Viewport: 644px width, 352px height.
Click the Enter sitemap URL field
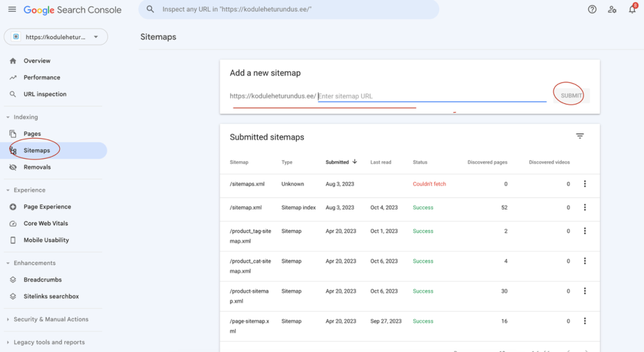coord(431,96)
